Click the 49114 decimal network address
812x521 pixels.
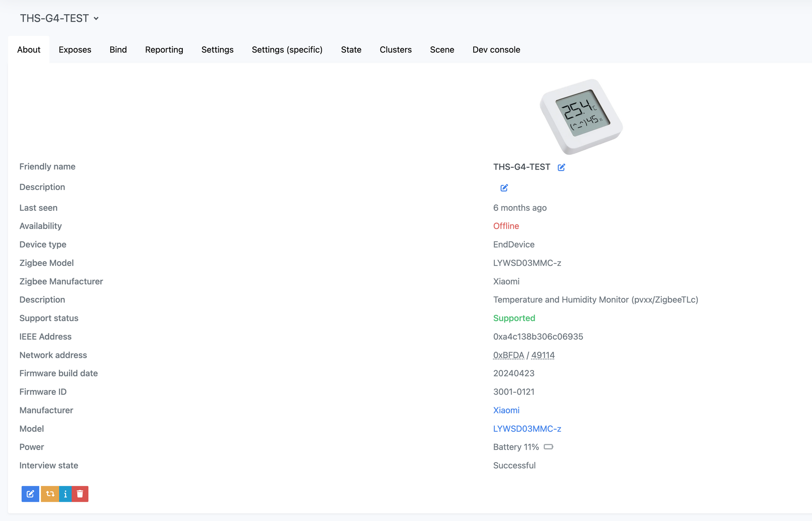543,355
